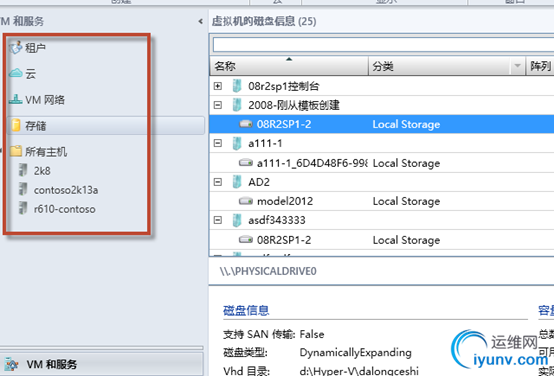
Task: Open the 所有主机 folder icon
Action: click(x=16, y=151)
